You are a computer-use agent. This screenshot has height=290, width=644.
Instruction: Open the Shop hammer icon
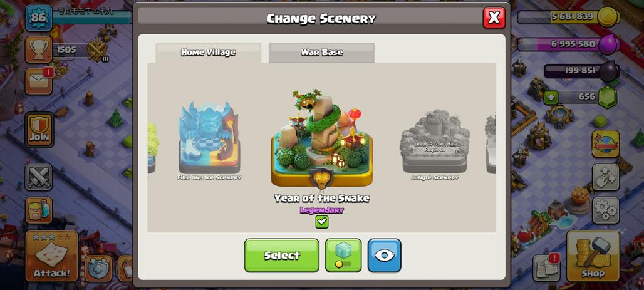coord(593,256)
